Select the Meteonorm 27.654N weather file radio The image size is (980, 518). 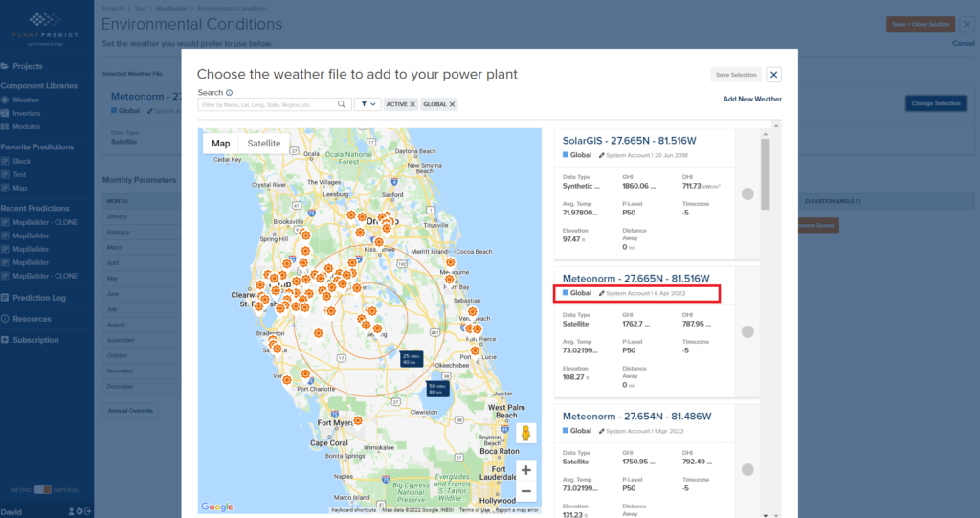coord(747,469)
